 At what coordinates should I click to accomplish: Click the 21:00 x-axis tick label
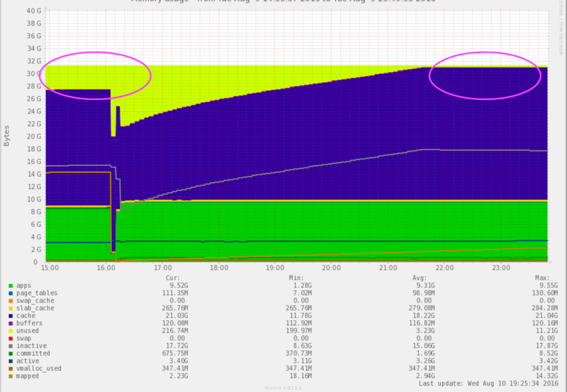[388, 268]
